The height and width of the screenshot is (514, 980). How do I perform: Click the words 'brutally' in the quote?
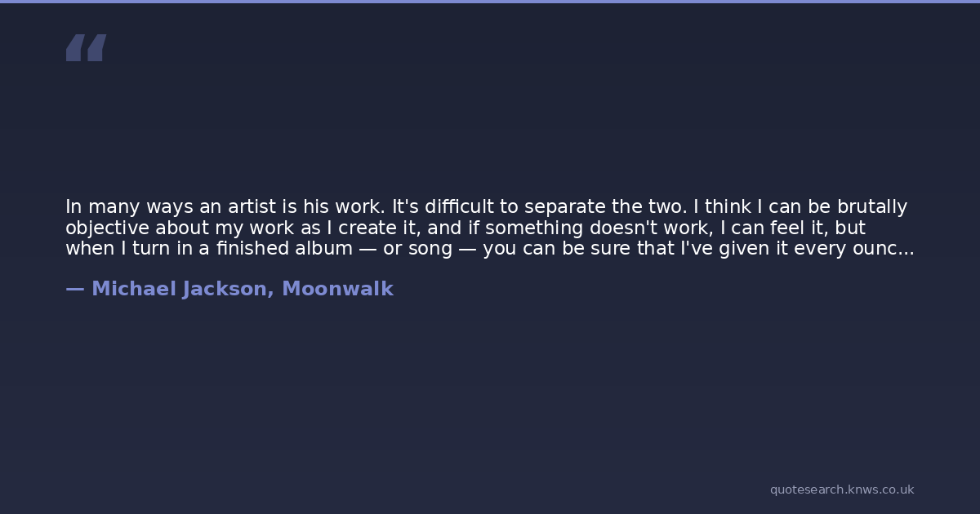tap(871, 206)
